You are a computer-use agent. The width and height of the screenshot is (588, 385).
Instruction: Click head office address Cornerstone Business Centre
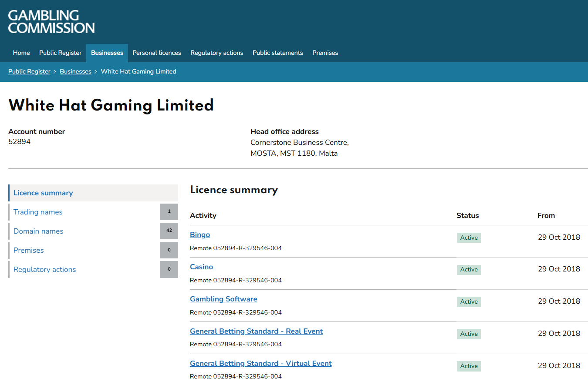click(x=300, y=142)
